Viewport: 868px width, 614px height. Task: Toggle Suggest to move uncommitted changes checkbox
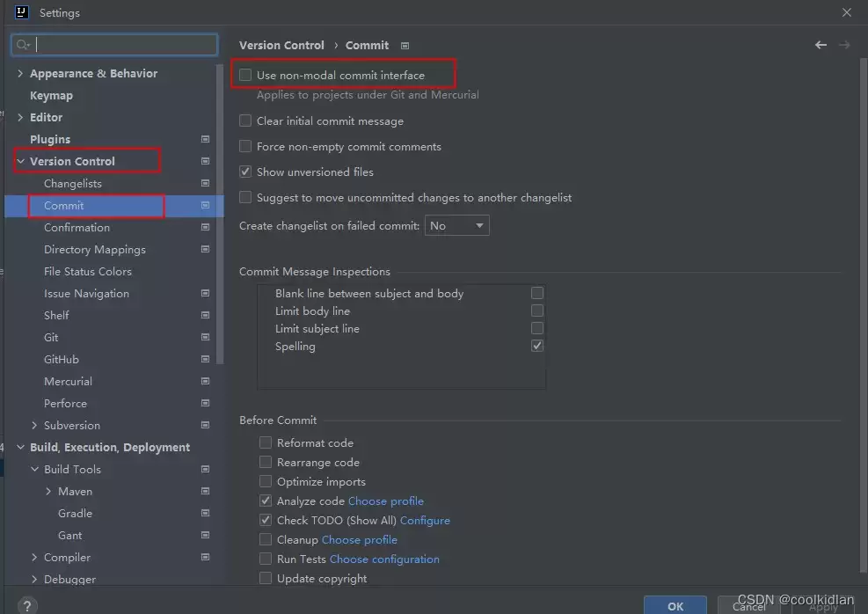coord(245,197)
